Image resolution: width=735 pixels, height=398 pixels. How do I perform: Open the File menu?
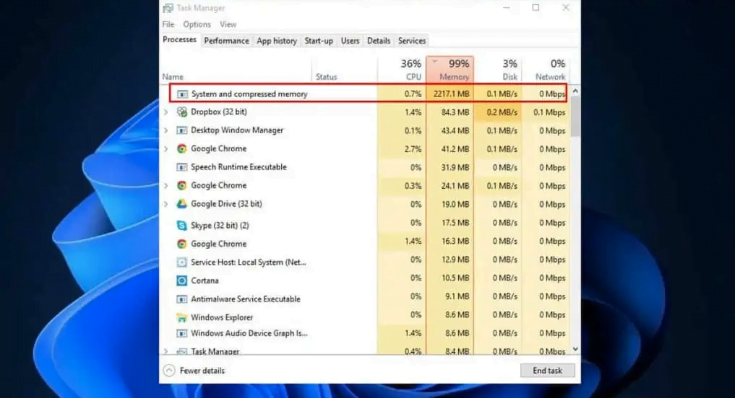click(168, 24)
